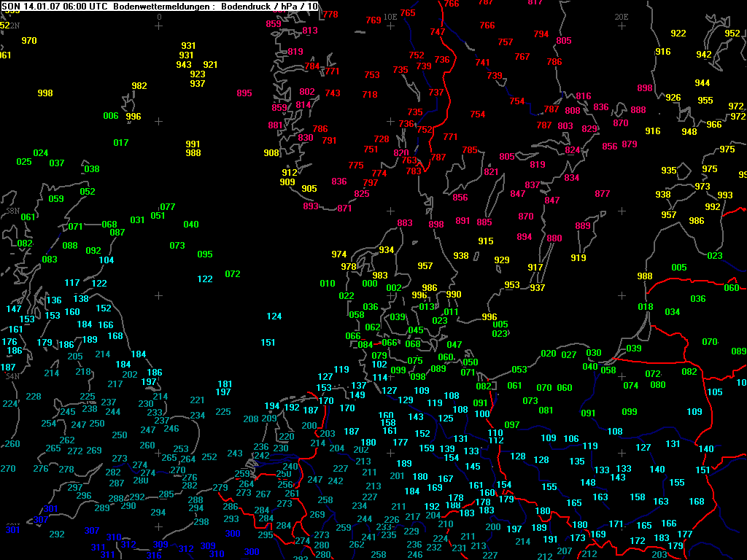This screenshot has height=560, width=747.
Task: Select the green value 010
Action: coord(328,284)
